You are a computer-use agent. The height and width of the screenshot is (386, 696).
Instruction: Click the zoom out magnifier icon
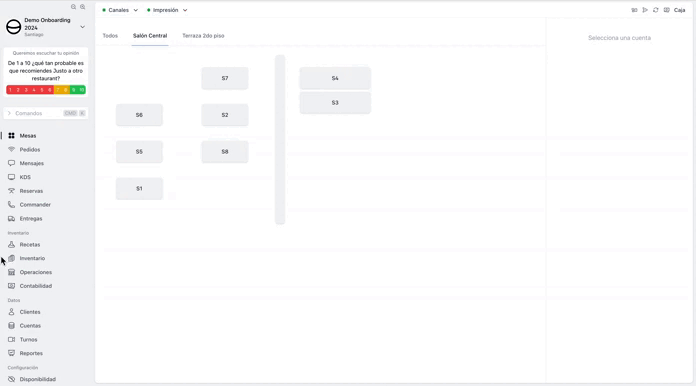pyautogui.click(x=74, y=7)
